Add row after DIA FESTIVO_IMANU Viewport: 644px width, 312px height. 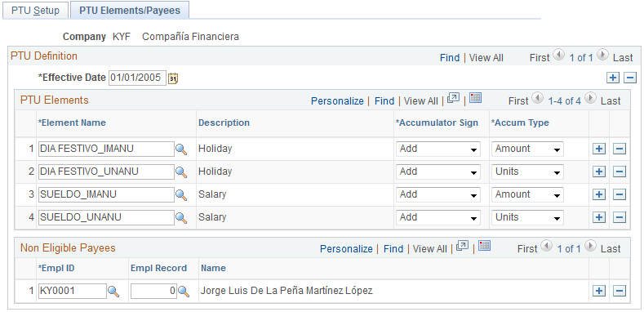click(599, 149)
